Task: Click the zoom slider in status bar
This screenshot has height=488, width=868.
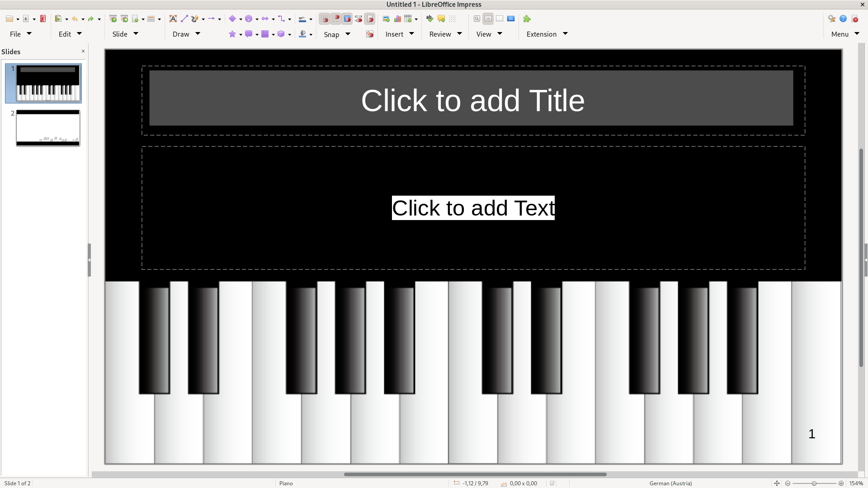Action: (x=814, y=483)
